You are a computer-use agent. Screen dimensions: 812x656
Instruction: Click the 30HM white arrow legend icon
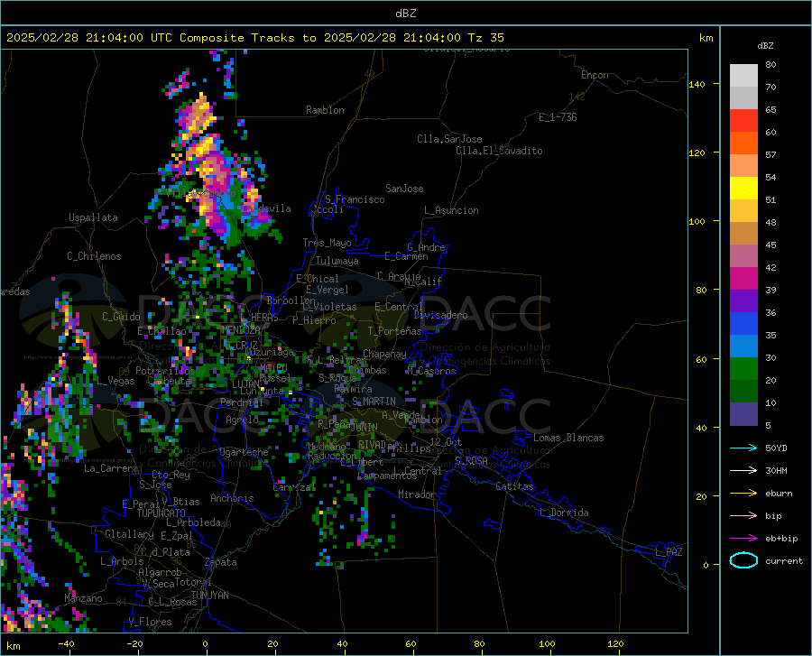tap(743, 471)
